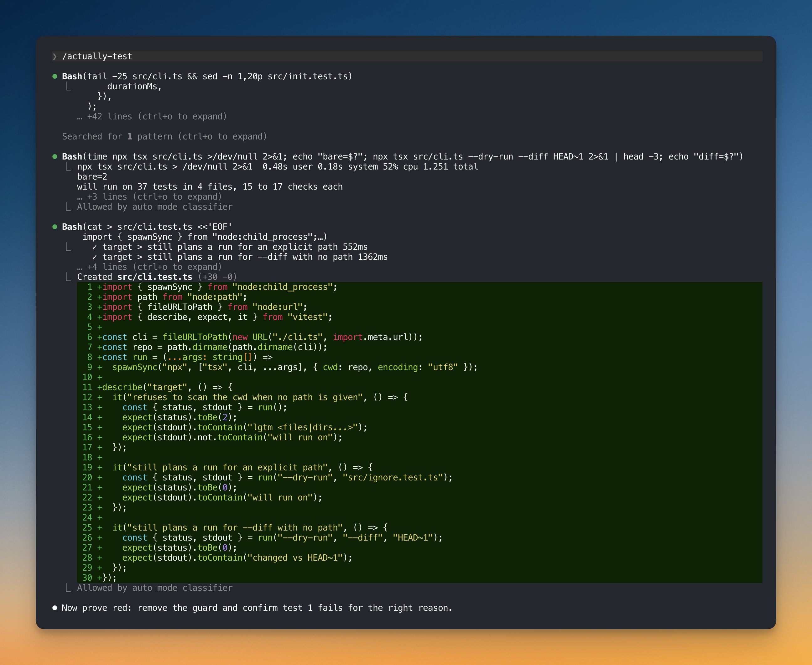Image resolution: width=812 pixels, height=665 pixels.
Task: Click diff line 15 toContain "lgtm <files|dirs...>"
Action: click(x=419, y=427)
